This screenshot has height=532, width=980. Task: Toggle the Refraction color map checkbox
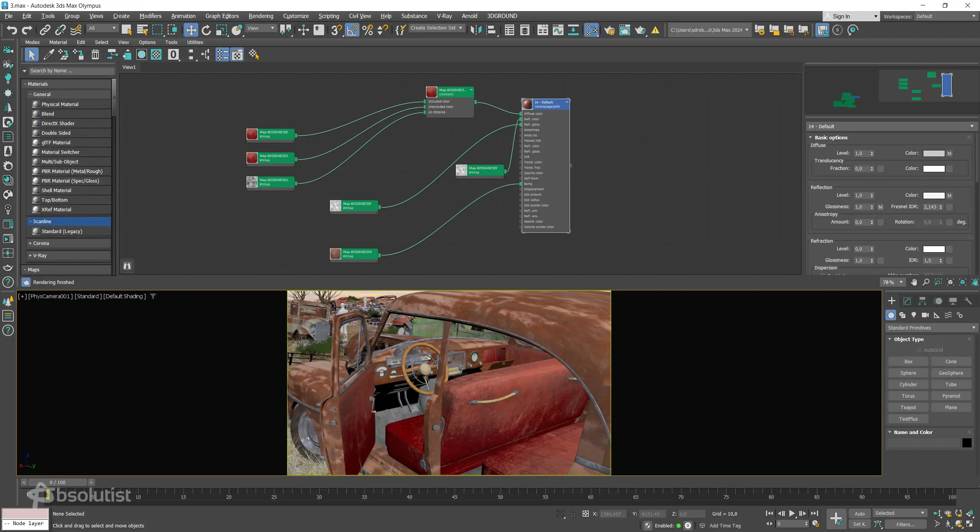coord(949,249)
